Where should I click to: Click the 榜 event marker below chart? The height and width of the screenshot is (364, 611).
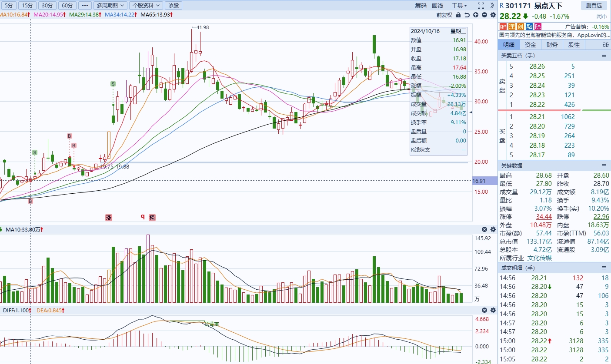(x=152, y=218)
